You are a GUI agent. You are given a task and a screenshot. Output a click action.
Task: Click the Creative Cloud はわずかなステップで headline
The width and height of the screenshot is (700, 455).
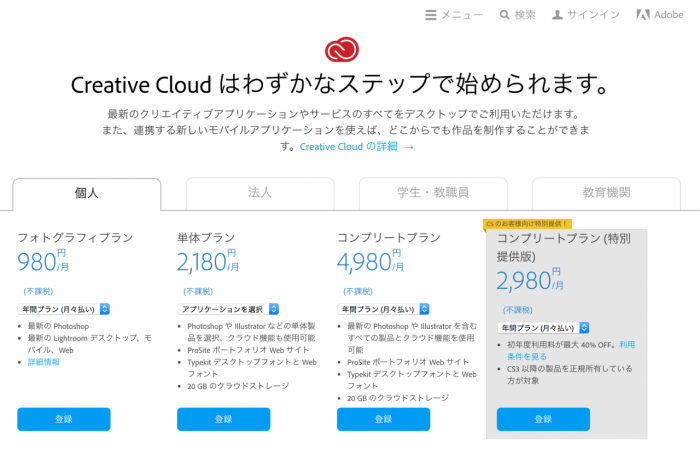tap(340, 84)
